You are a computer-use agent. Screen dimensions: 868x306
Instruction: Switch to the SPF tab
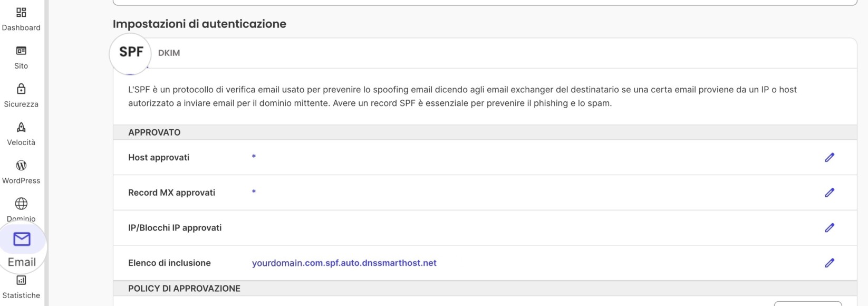tap(131, 52)
